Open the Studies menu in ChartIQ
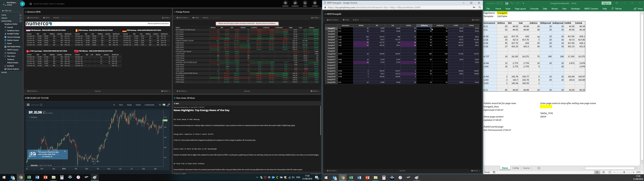The image size is (644, 181). coord(138,105)
